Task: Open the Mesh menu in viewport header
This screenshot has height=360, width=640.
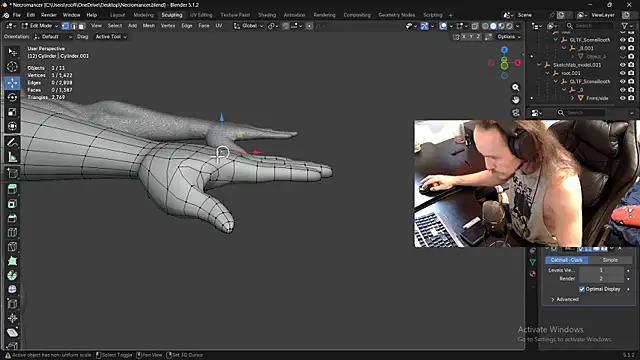Action: coord(149,26)
